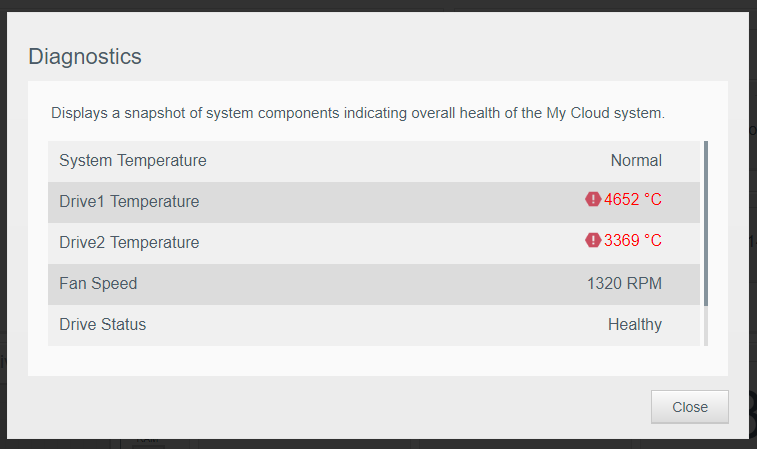The image size is (757, 449).
Task: Click the 1320 RPM fan value
Action: [x=624, y=283]
